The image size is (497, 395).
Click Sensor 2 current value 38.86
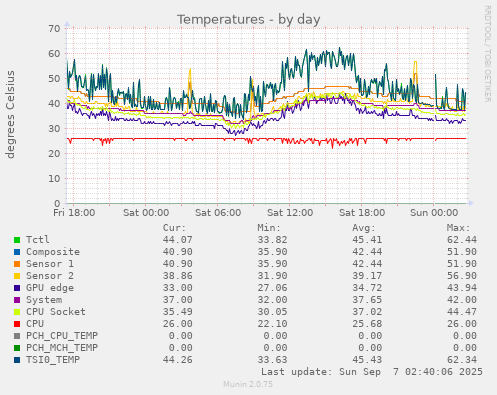click(177, 276)
